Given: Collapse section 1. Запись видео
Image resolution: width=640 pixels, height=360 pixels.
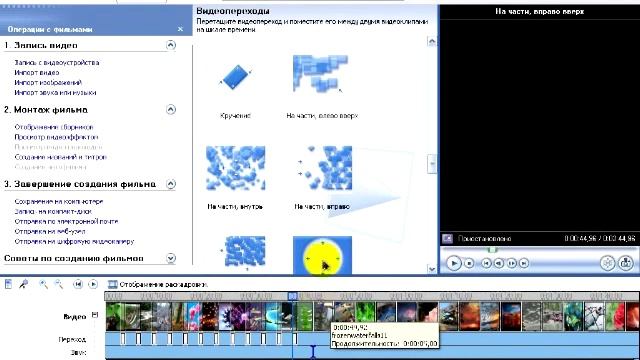Looking at the screenshot, I should click(171, 45).
